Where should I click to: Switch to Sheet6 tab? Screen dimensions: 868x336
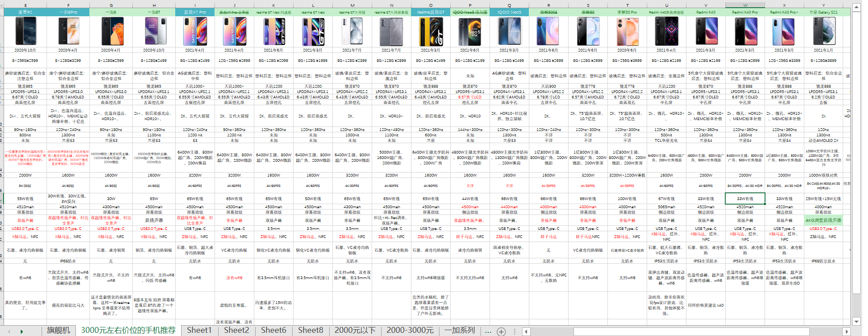(274, 331)
